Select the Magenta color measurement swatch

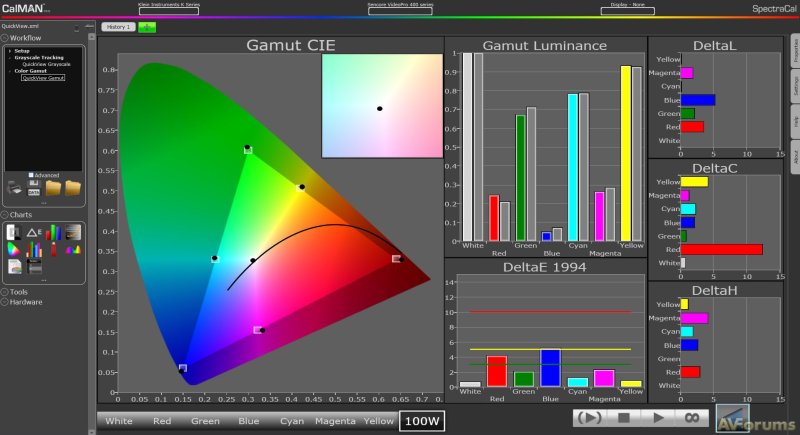pyautogui.click(x=335, y=421)
